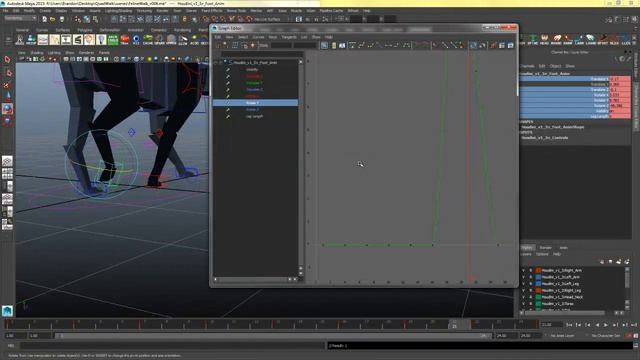Activate the Move tool in the toolbox
The height and width of the screenshot is (360, 640).
point(7,96)
